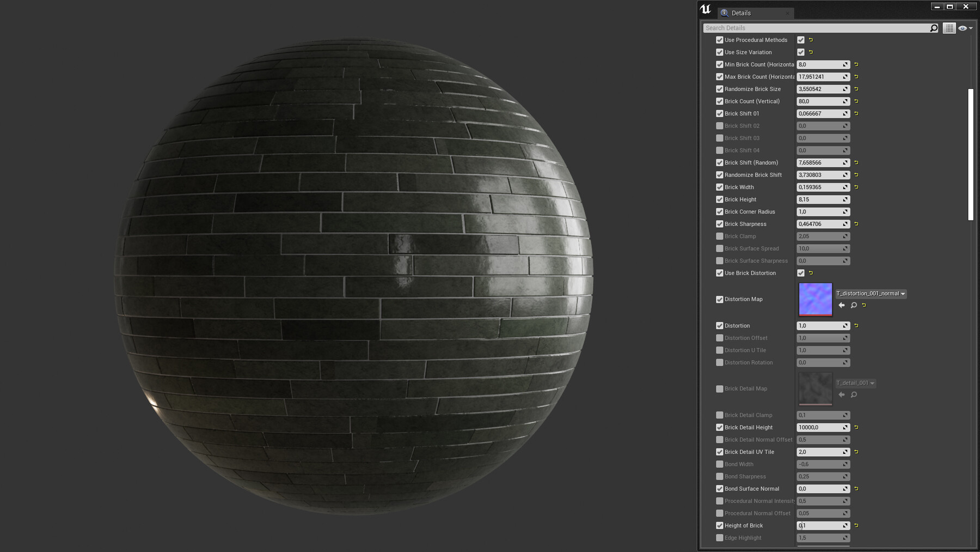Enable the override checkbox for Bond Width
Image resolution: width=980 pixels, height=552 pixels.
click(720, 464)
